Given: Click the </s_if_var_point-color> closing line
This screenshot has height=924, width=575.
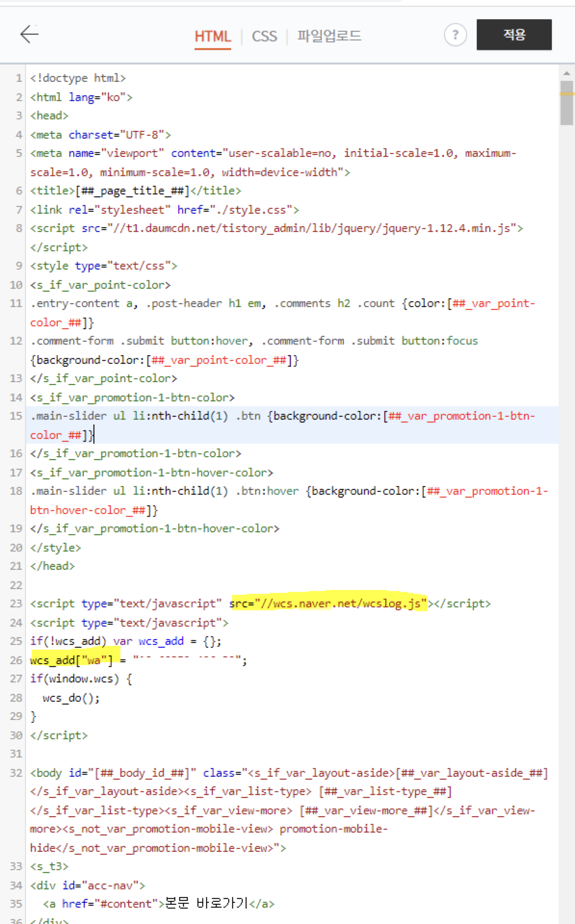Looking at the screenshot, I should [104, 378].
